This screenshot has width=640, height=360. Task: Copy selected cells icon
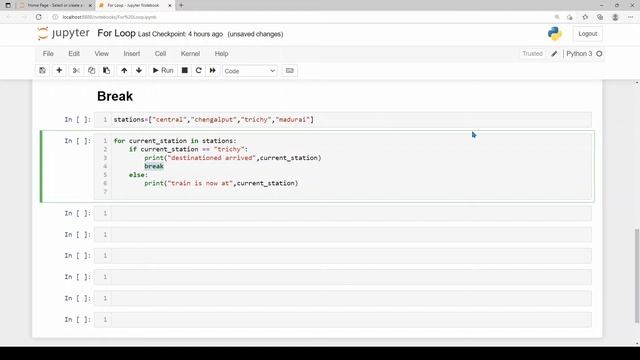click(91, 71)
